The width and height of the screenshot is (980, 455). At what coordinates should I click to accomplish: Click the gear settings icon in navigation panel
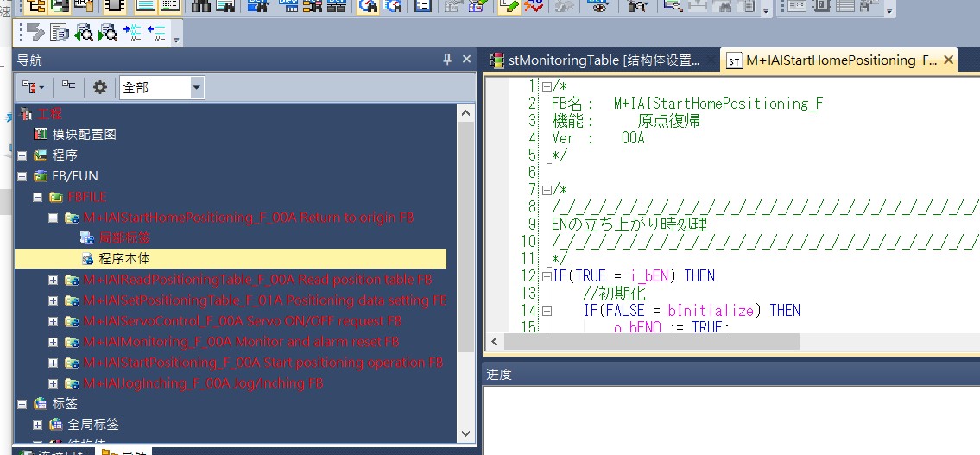pos(100,87)
